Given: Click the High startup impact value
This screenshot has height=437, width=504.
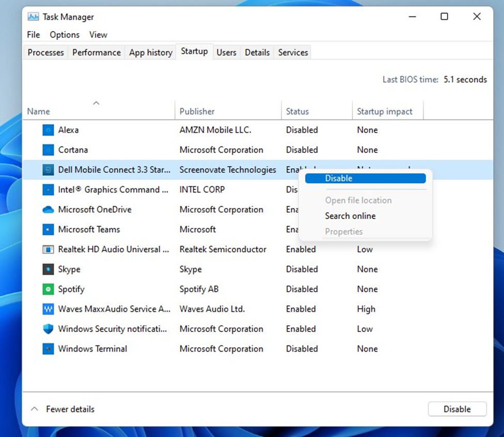Looking at the screenshot, I should tap(366, 309).
